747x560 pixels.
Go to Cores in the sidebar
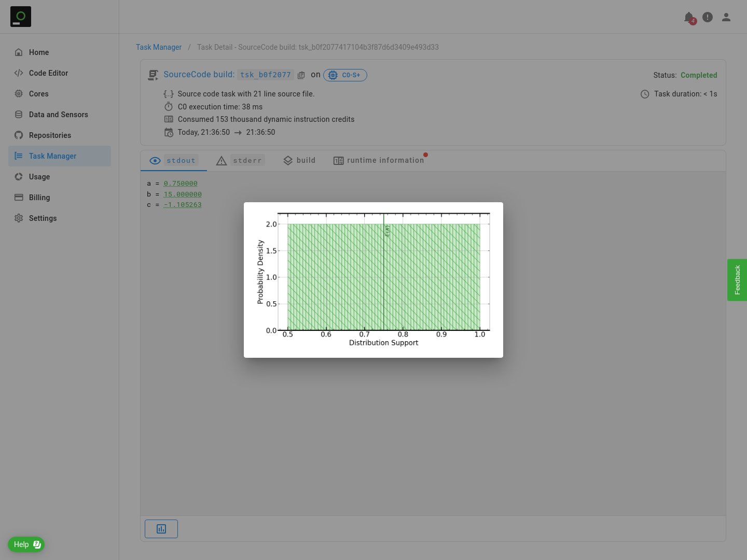38,94
